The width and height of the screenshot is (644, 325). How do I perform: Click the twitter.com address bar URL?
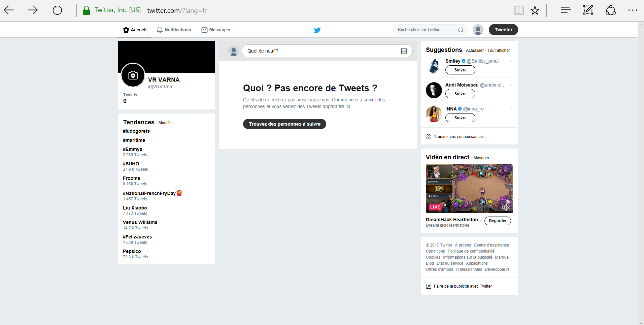coord(177,10)
